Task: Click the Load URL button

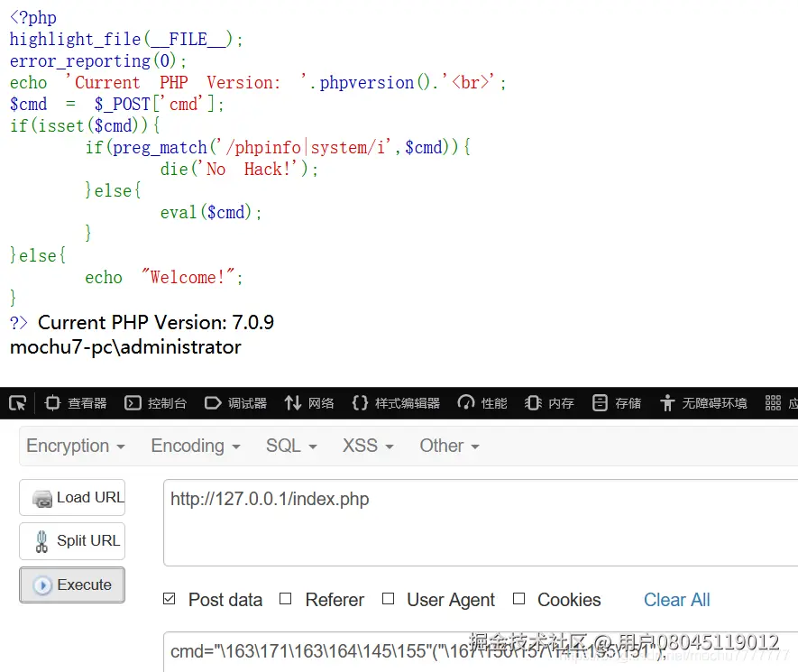Action: (x=72, y=497)
